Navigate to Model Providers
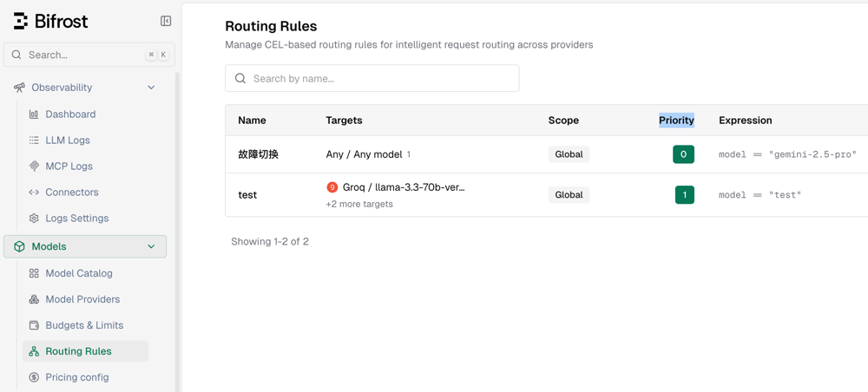 point(82,299)
